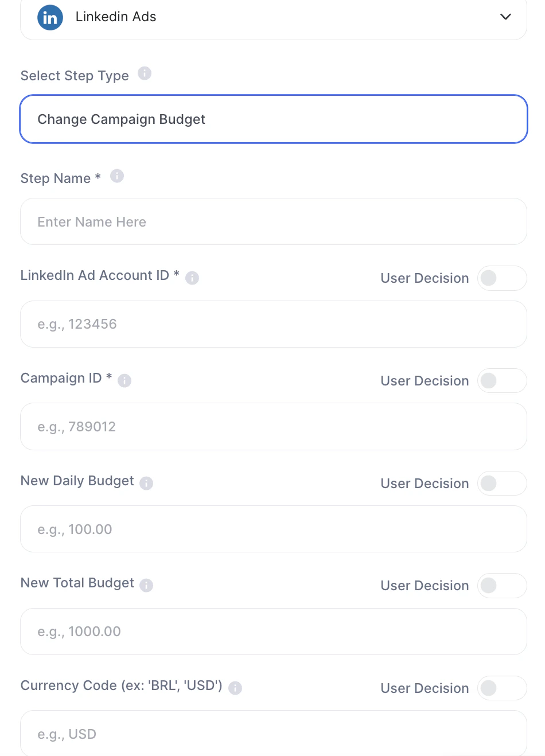This screenshot has height=756, width=545.
Task: Switch on User Decision for New Total Budget
Action: point(501,586)
